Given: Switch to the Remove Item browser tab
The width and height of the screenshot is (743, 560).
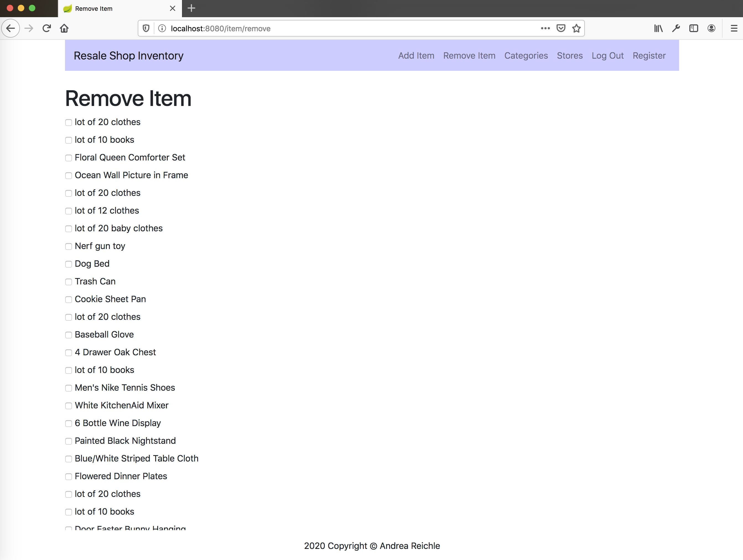Looking at the screenshot, I should pos(101,8).
